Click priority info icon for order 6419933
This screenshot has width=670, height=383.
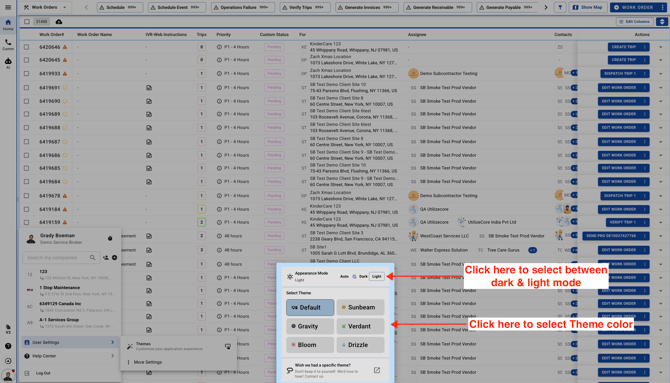tap(219, 74)
